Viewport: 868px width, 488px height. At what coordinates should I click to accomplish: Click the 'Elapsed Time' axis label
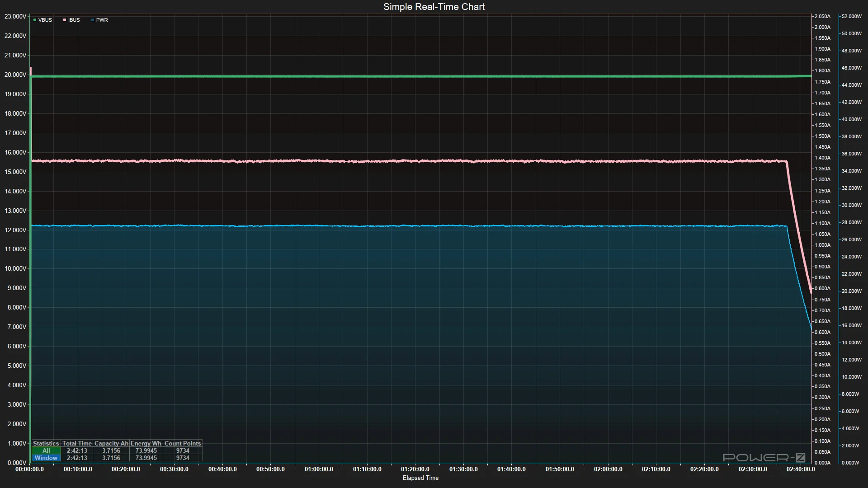point(420,478)
